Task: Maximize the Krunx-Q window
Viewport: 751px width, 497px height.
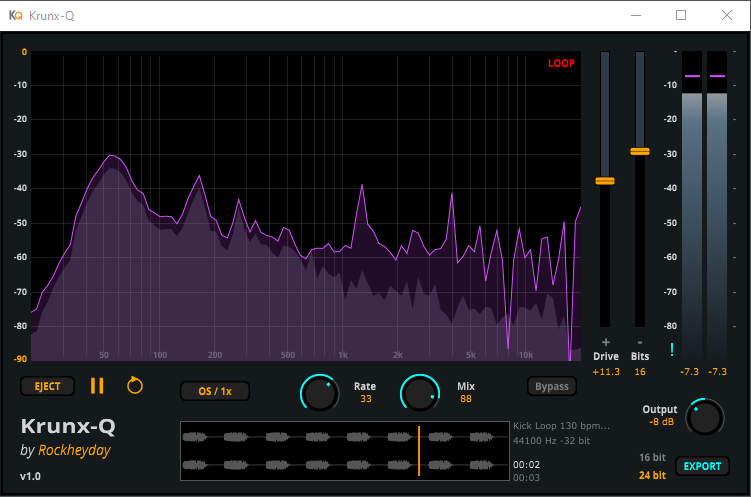Action: 681,15
